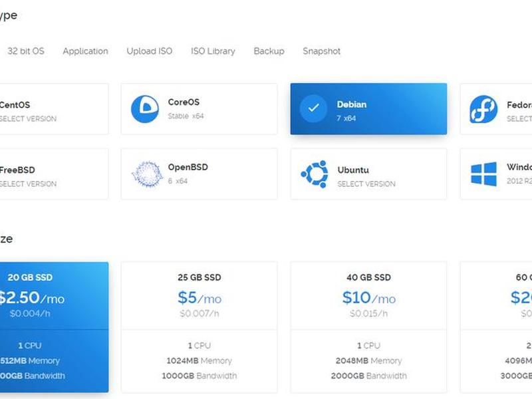Expand CentOS select version dropdown
Image resolution: width=532 pixels, height=399 pixels.
(28, 119)
